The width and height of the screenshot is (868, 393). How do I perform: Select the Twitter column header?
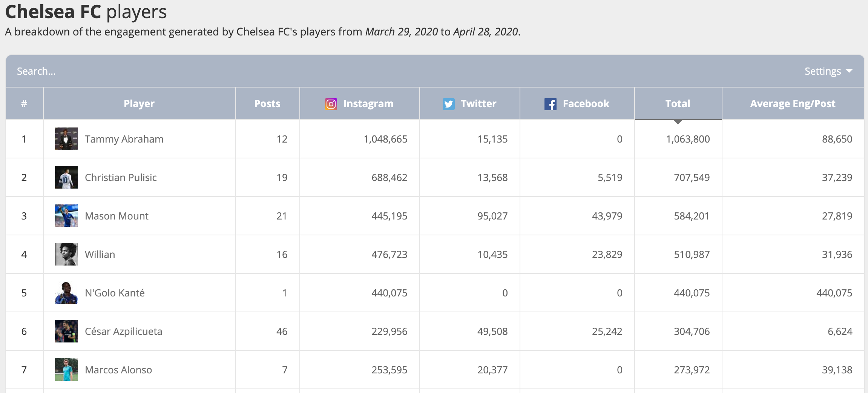[470, 103]
